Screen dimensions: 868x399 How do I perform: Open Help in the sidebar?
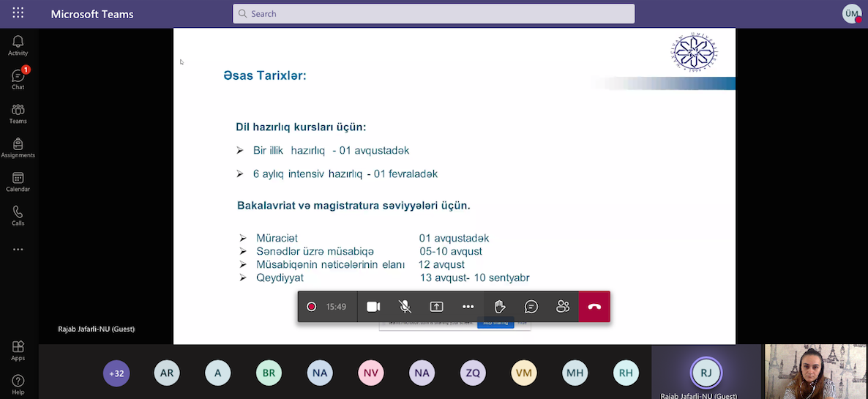pos(18,384)
